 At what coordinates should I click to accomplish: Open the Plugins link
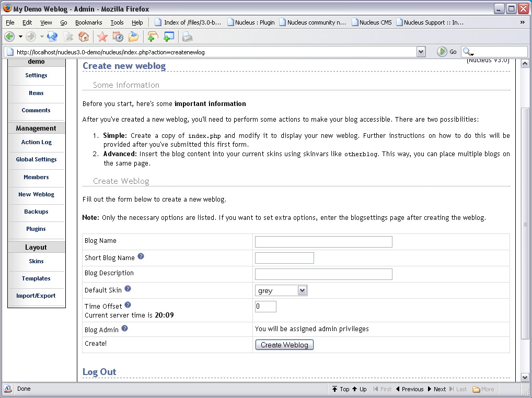coord(36,229)
